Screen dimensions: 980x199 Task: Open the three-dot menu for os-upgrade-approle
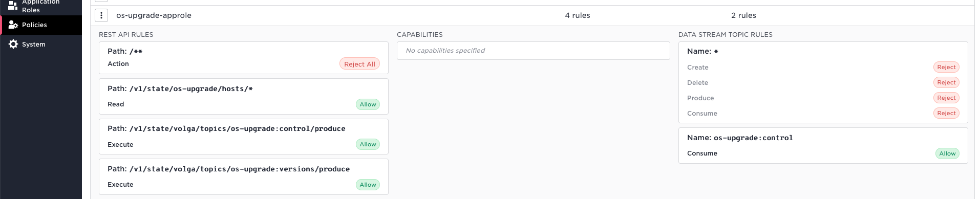101,15
